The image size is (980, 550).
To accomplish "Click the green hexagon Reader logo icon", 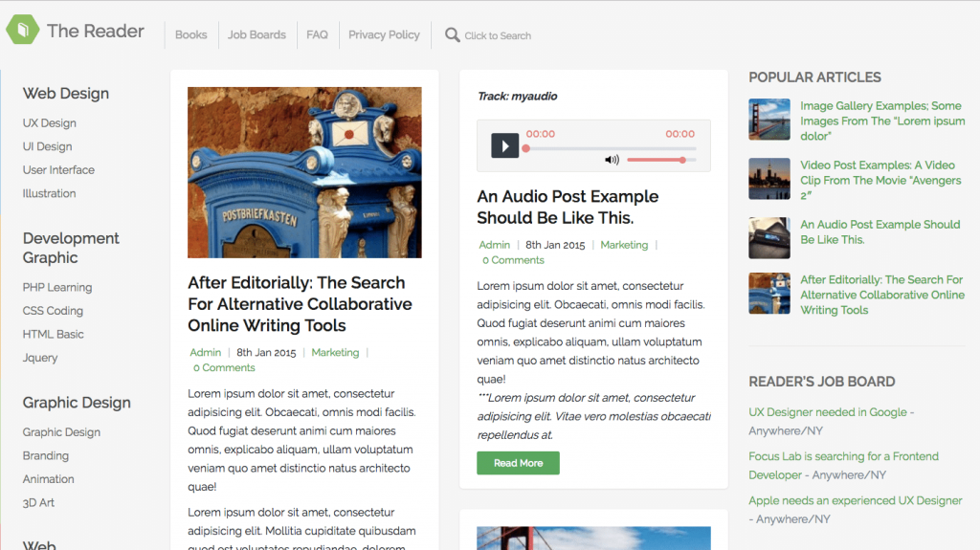I will 23,30.
